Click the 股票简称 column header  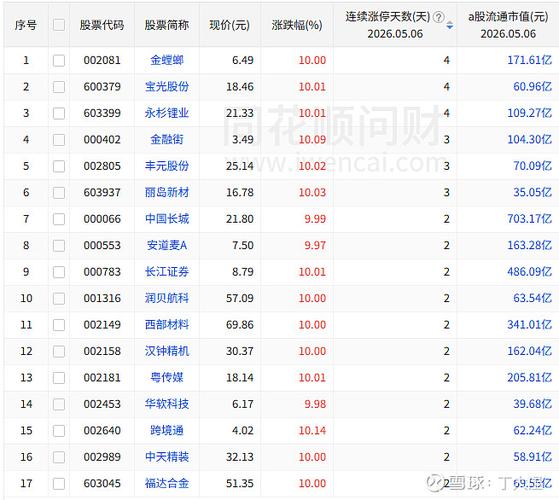click(x=167, y=25)
